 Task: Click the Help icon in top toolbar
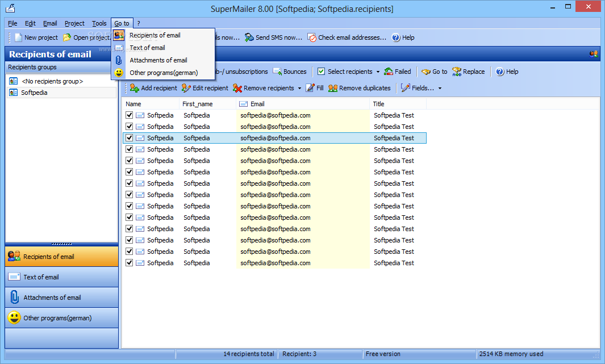pyautogui.click(x=396, y=37)
